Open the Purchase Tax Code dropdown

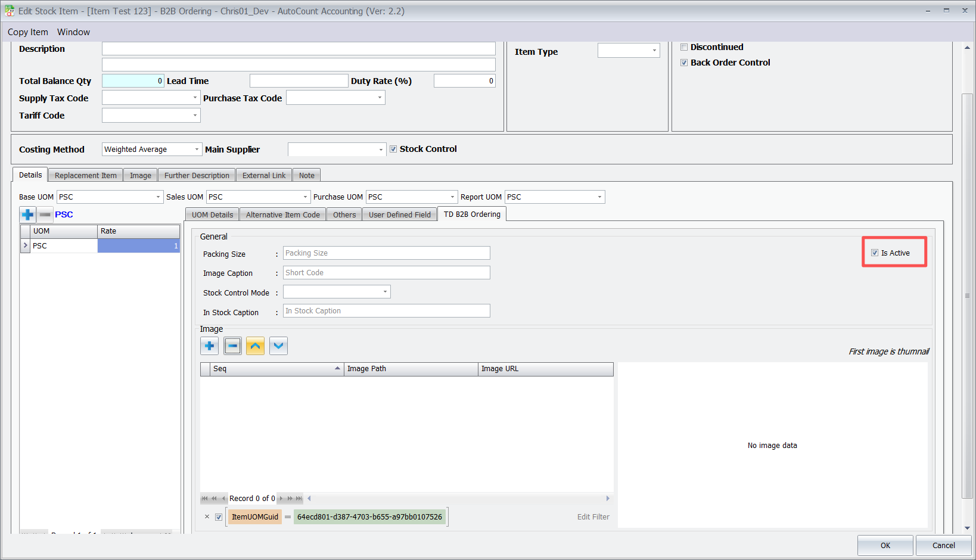point(380,98)
